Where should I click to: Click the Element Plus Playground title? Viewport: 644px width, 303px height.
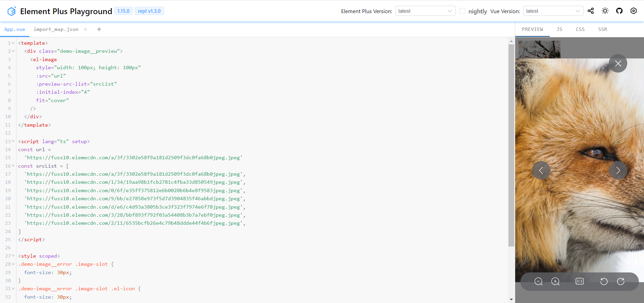pyautogui.click(x=66, y=11)
